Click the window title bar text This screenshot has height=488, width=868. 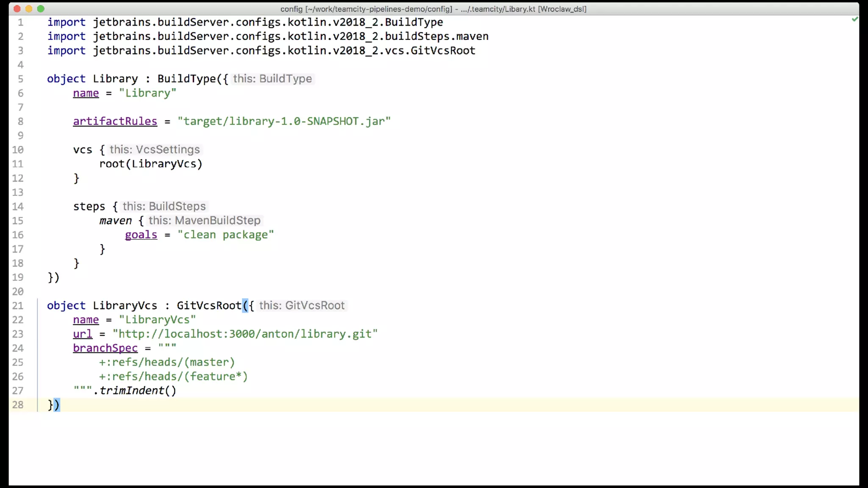433,9
